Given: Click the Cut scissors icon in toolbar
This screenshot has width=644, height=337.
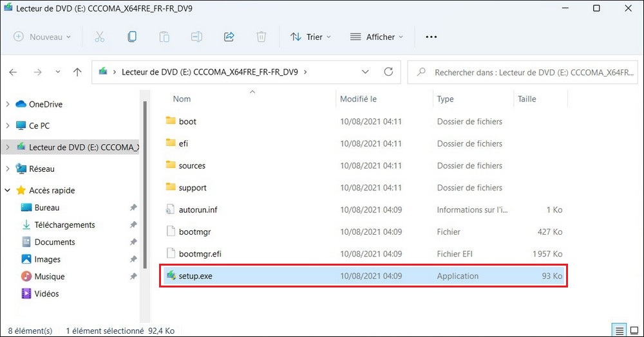Looking at the screenshot, I should click(99, 37).
